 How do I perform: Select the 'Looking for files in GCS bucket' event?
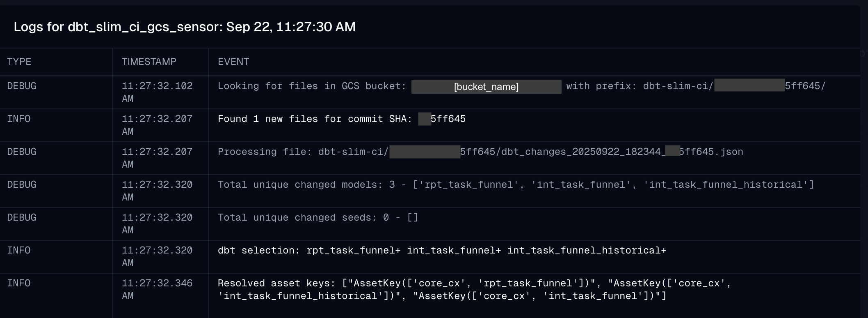[521, 86]
